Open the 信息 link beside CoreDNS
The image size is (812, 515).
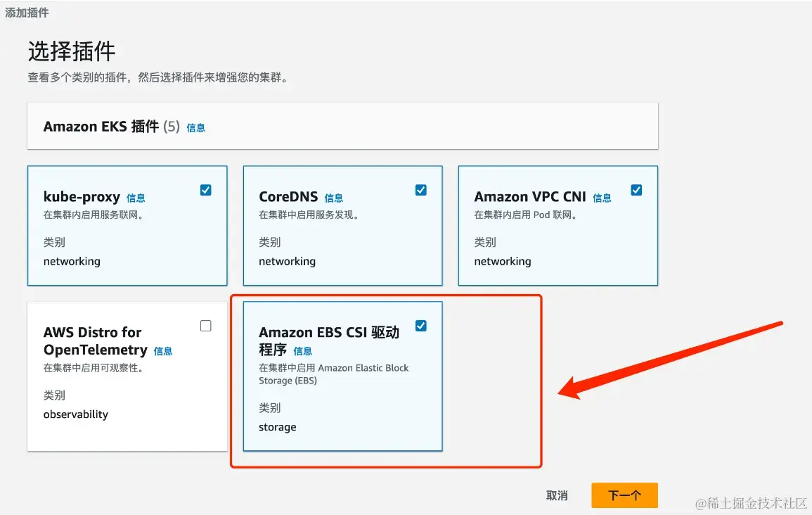(x=333, y=198)
